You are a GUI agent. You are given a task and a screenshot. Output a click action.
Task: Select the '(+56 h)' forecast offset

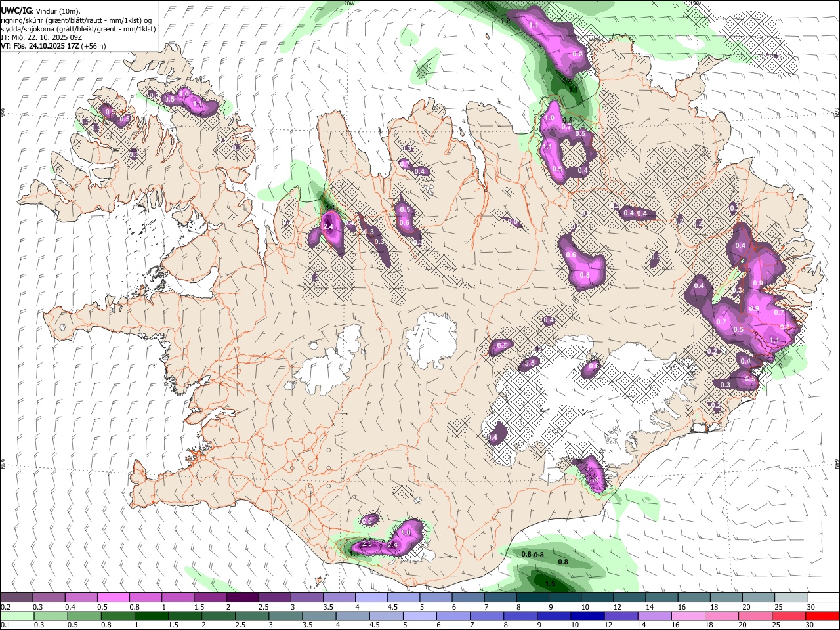pos(94,46)
